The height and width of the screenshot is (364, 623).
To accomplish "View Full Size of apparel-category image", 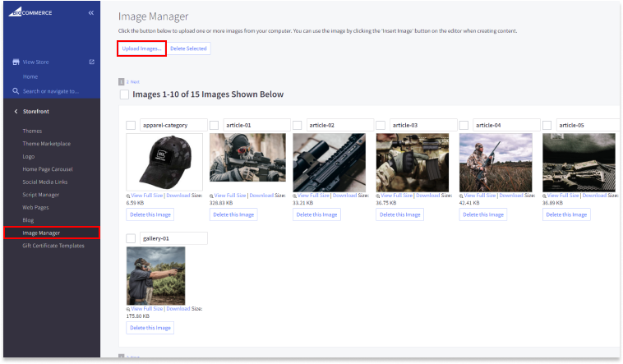I will pyautogui.click(x=147, y=196).
